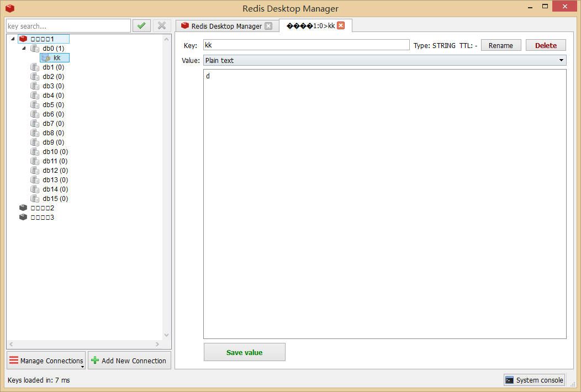Select the connection ending in 2
This screenshot has width=581, height=392.
point(42,208)
